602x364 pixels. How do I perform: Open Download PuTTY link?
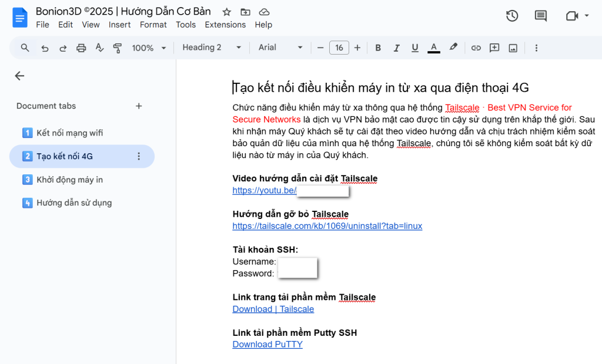click(267, 345)
